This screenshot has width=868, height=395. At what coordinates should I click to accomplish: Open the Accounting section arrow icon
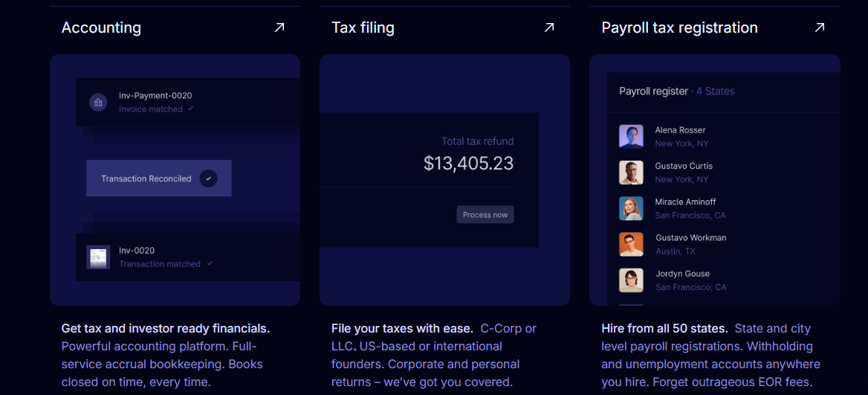pos(279,27)
